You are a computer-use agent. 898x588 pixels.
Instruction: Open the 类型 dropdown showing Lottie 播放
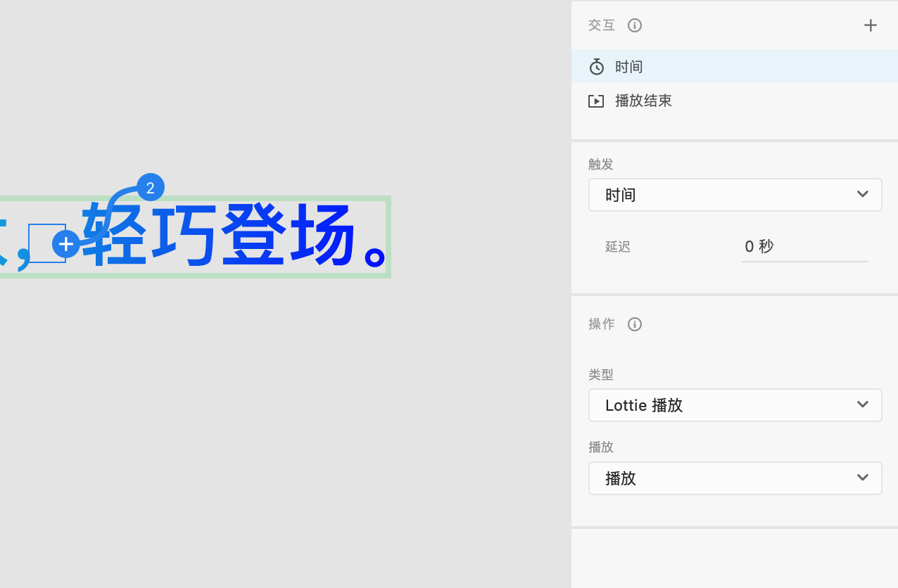click(725, 405)
